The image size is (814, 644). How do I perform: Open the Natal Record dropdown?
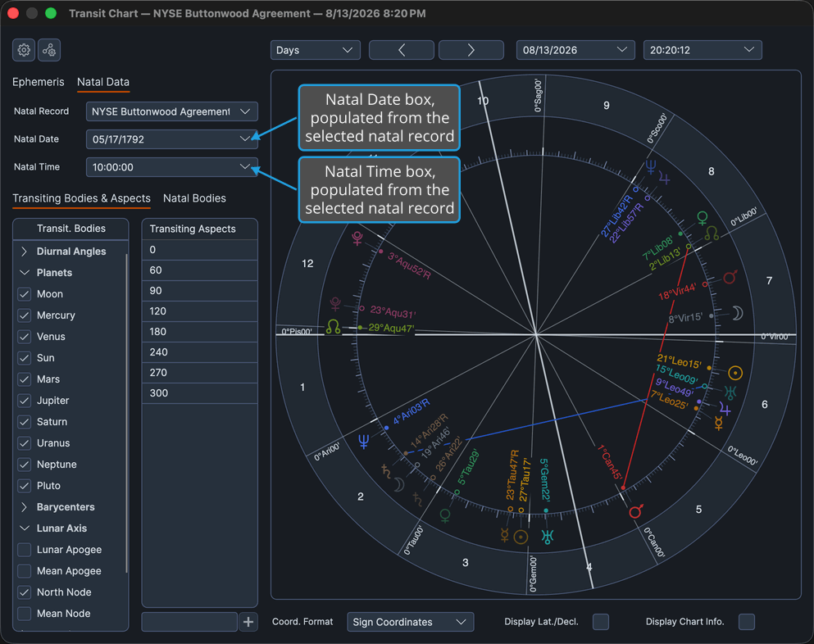[172, 111]
